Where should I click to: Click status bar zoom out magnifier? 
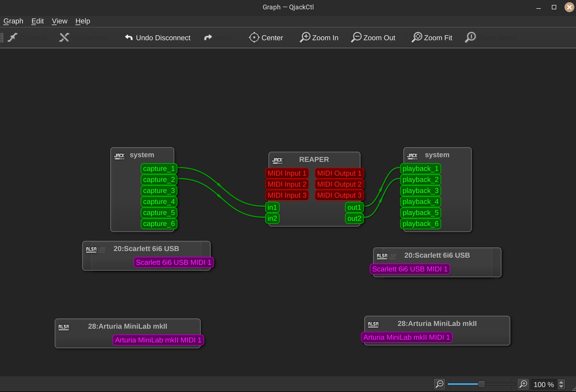pos(439,384)
